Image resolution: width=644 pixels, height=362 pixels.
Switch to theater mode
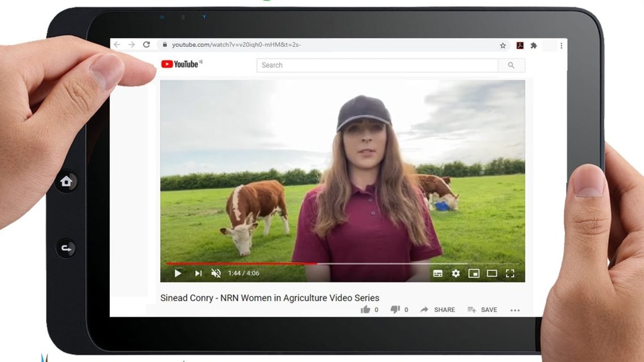(x=492, y=274)
